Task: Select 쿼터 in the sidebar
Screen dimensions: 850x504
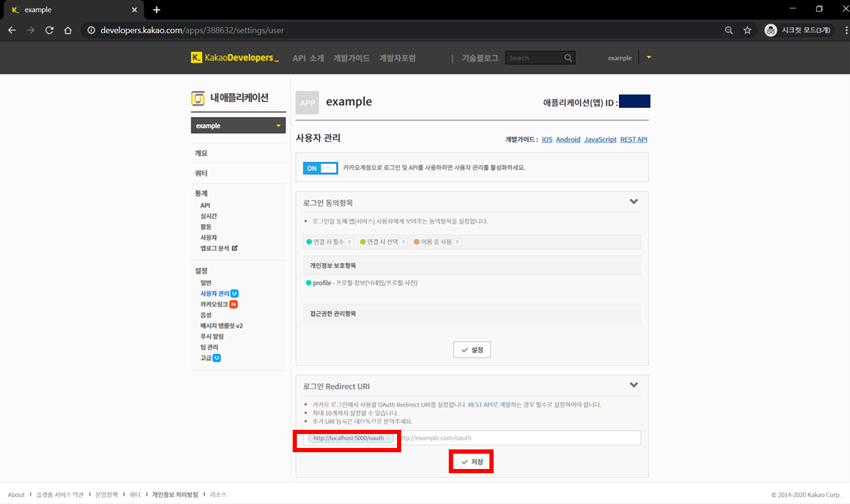Action: point(201,173)
